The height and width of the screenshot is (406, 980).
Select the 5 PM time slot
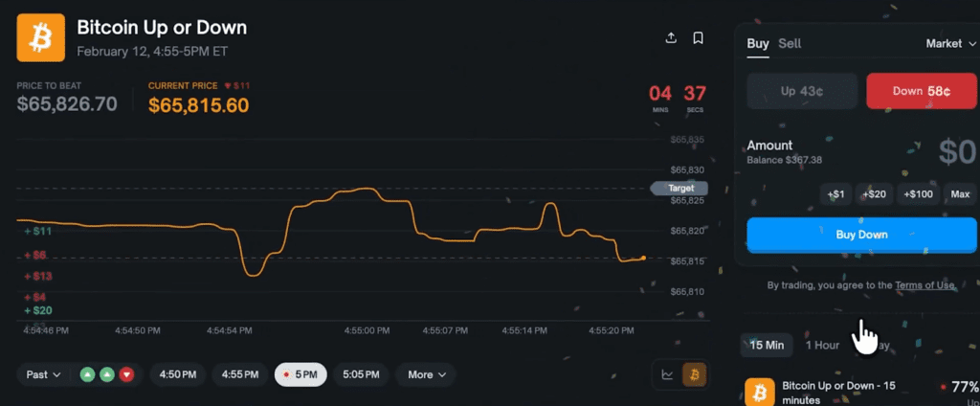[x=301, y=374]
